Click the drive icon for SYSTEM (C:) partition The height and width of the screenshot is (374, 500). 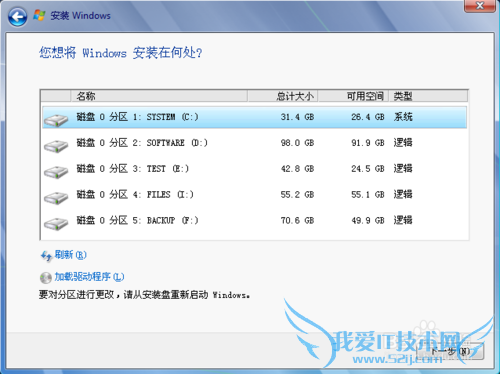pos(56,120)
